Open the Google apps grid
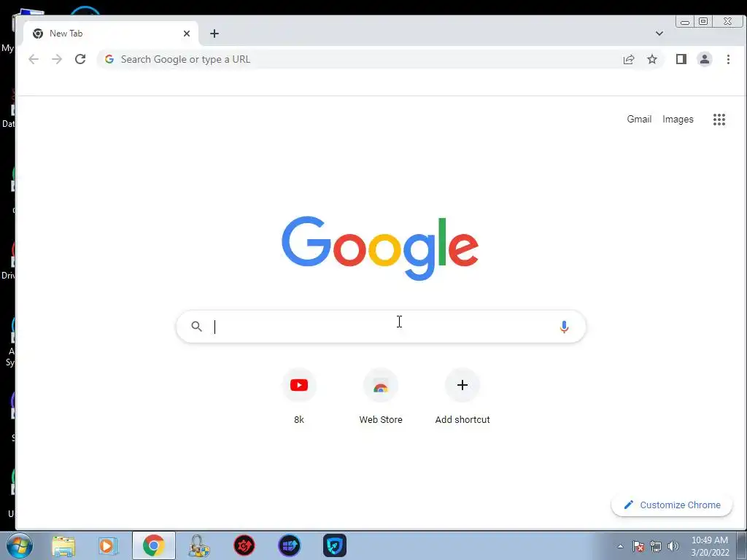The width and height of the screenshot is (747, 560). coord(719,120)
